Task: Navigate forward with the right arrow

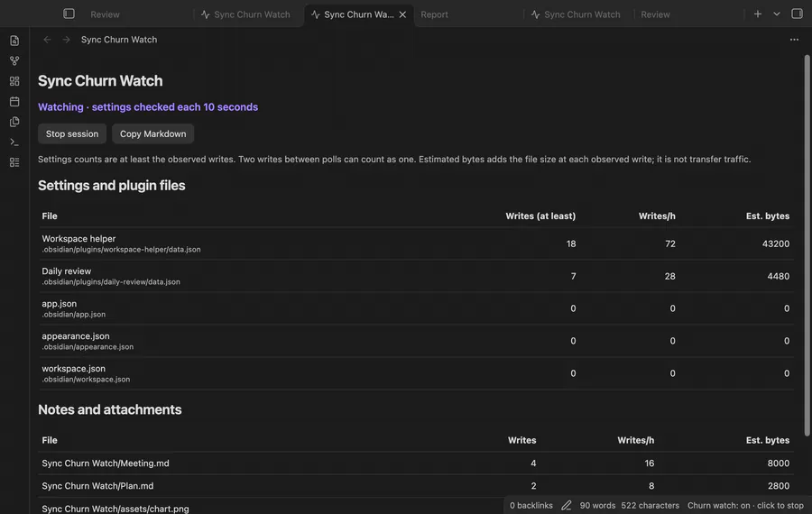Action: pyautogui.click(x=66, y=40)
